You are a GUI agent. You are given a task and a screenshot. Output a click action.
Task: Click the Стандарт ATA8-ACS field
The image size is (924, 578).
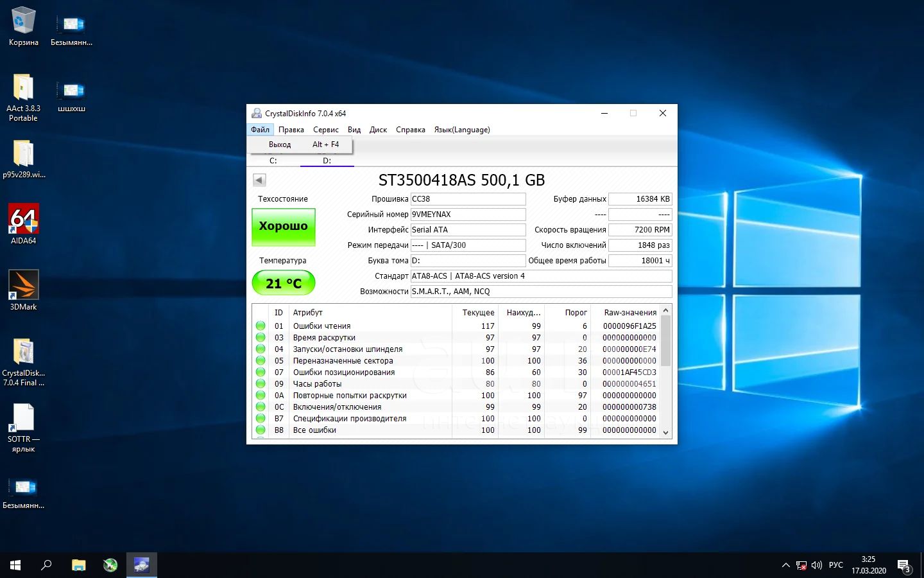coord(541,276)
